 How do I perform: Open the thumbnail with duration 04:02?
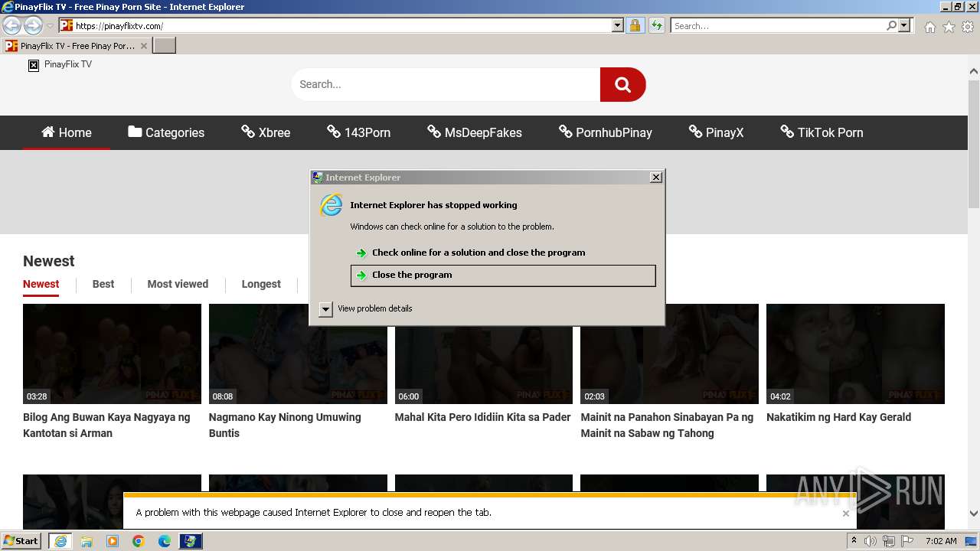click(x=855, y=354)
